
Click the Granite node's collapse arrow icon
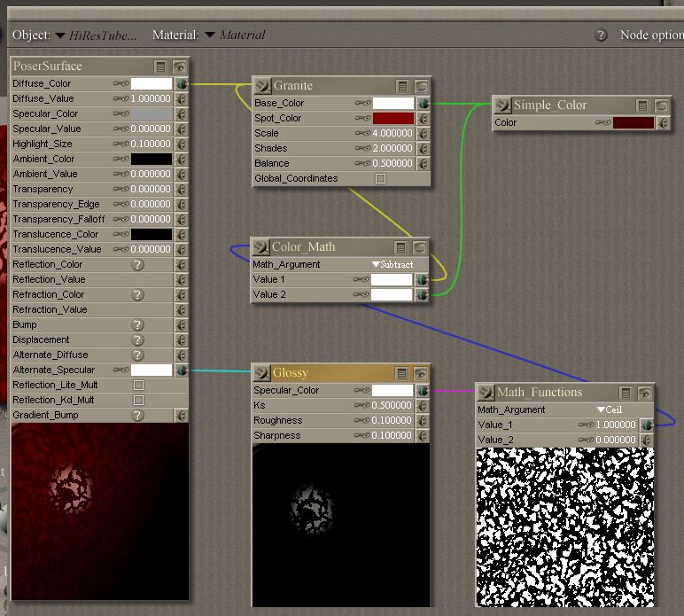[x=262, y=86]
